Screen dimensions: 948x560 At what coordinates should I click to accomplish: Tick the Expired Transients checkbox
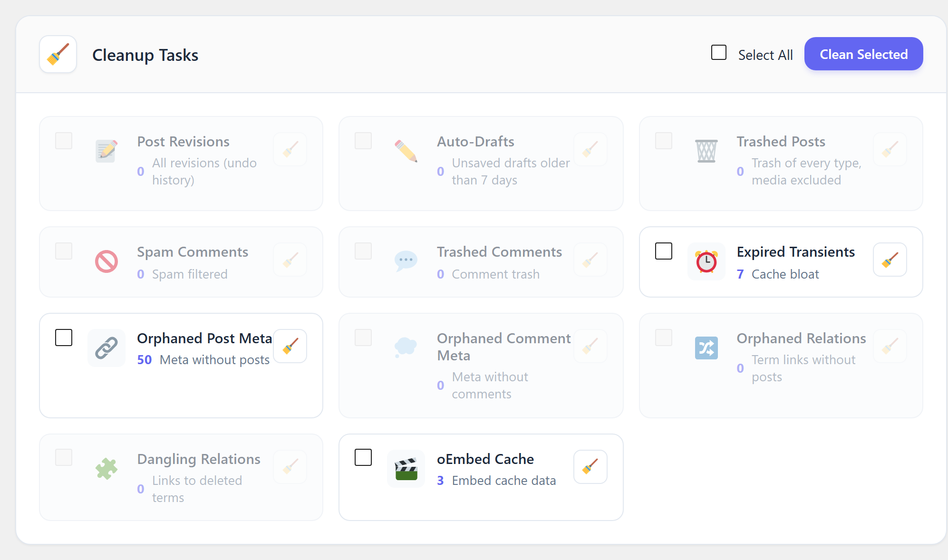(663, 251)
